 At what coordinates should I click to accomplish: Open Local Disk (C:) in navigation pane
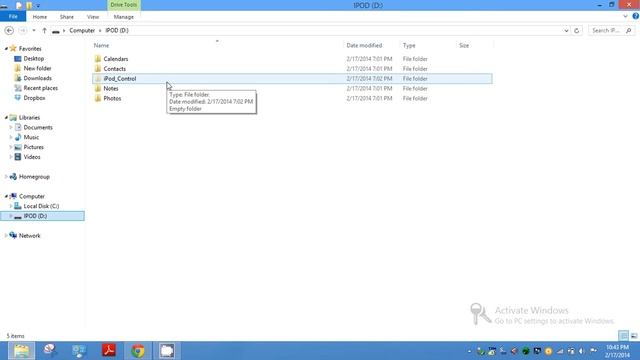tap(41, 206)
